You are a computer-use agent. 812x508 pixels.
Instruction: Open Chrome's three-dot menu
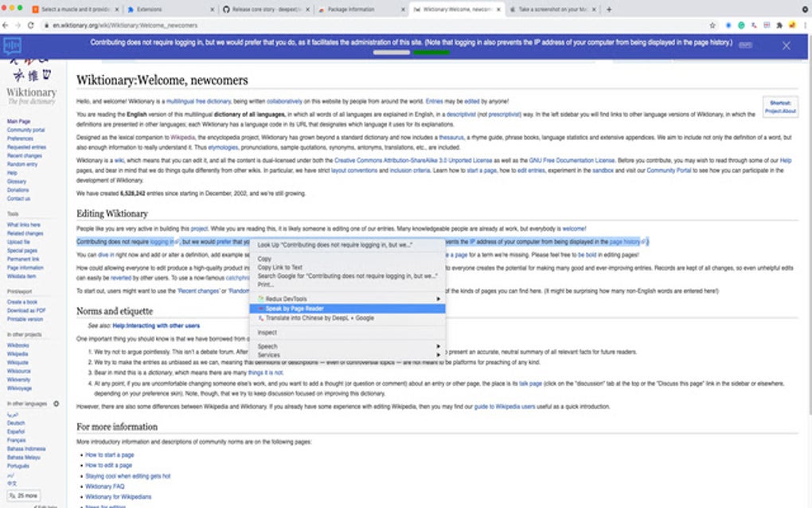(x=806, y=25)
